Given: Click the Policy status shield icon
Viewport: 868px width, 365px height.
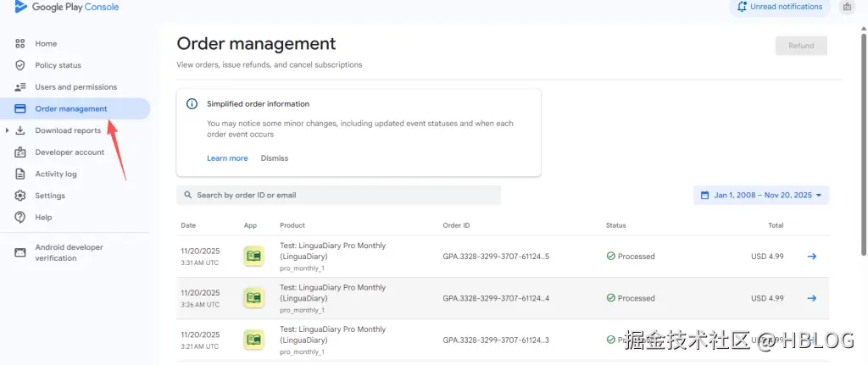Looking at the screenshot, I should [x=20, y=65].
